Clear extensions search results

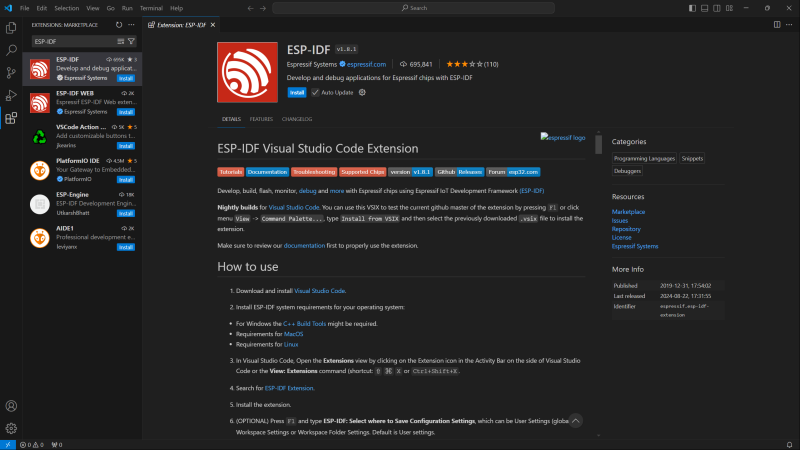121,41
